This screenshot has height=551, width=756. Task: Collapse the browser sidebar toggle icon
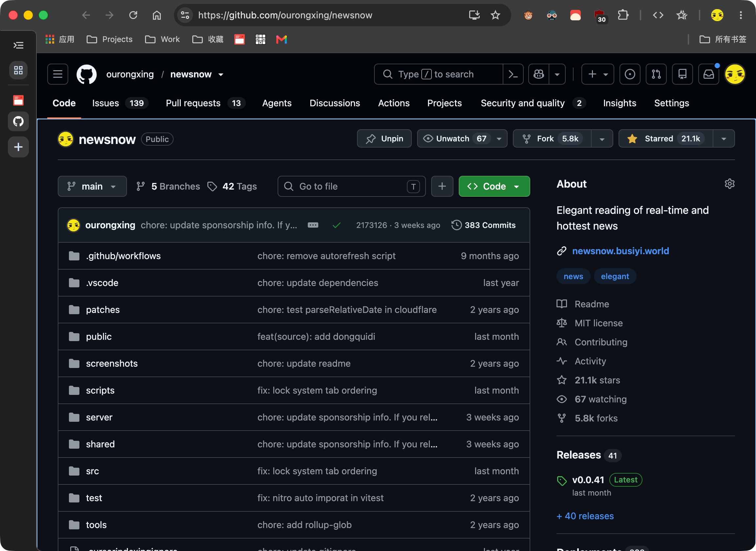(18, 45)
